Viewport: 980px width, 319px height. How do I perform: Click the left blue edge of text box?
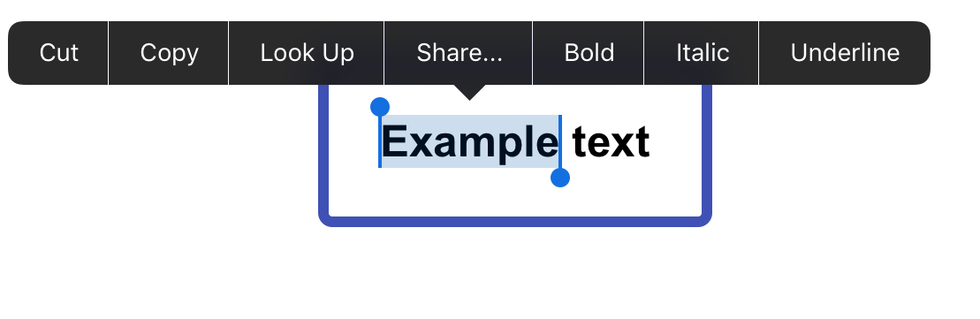coord(323,150)
